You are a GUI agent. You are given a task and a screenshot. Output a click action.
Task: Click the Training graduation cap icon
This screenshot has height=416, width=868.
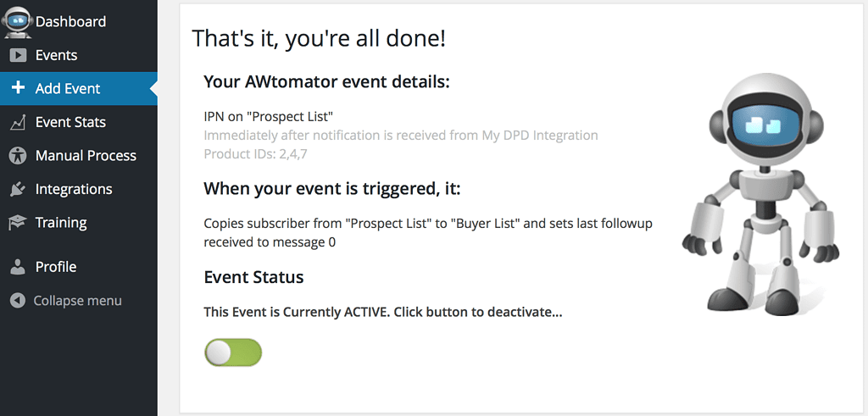pos(18,222)
